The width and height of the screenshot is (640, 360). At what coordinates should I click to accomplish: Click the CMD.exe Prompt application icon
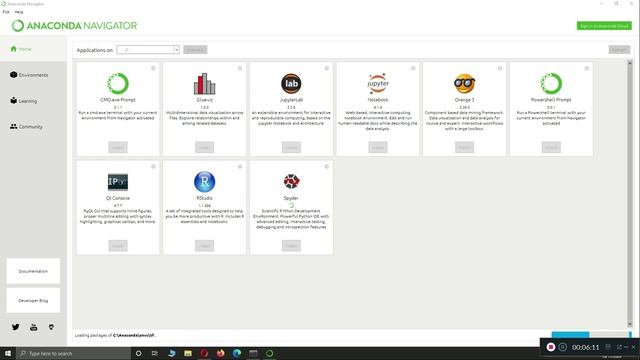point(118,83)
